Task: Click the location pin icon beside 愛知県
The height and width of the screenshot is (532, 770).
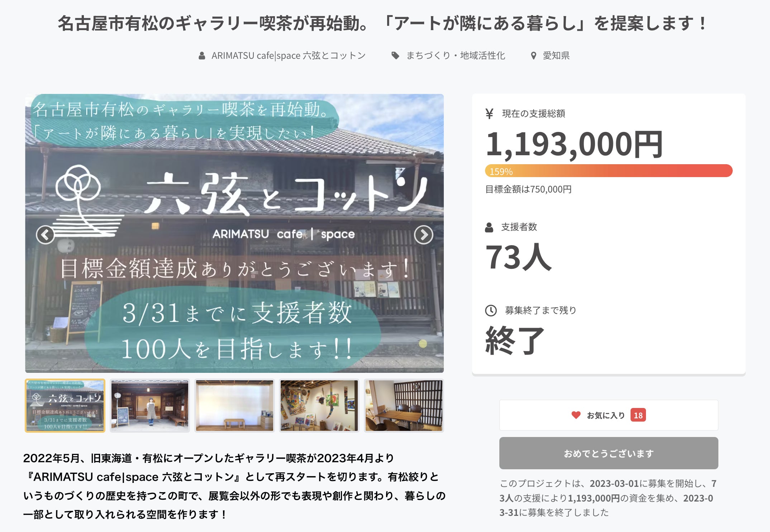Action: (533, 56)
